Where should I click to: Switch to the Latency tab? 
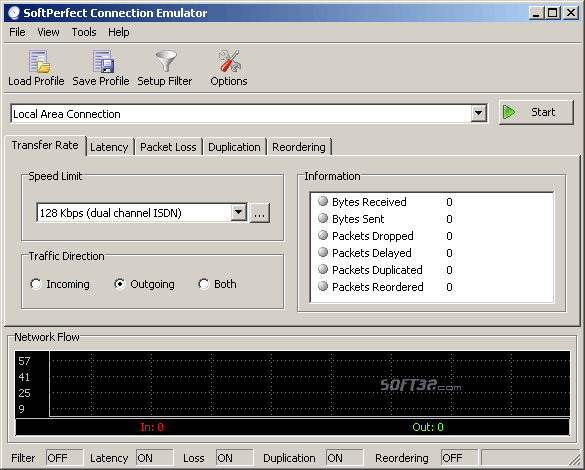click(x=109, y=147)
